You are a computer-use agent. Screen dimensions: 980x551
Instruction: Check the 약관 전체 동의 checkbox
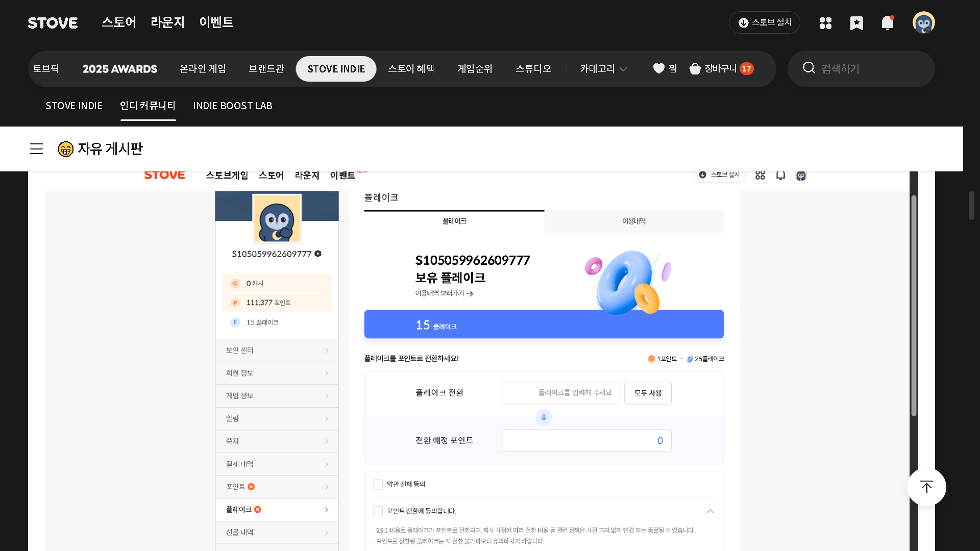point(378,484)
